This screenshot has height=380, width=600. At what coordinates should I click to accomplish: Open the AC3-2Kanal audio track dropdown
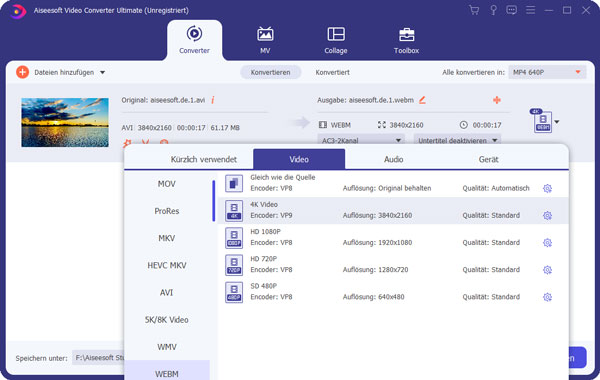[361, 139]
